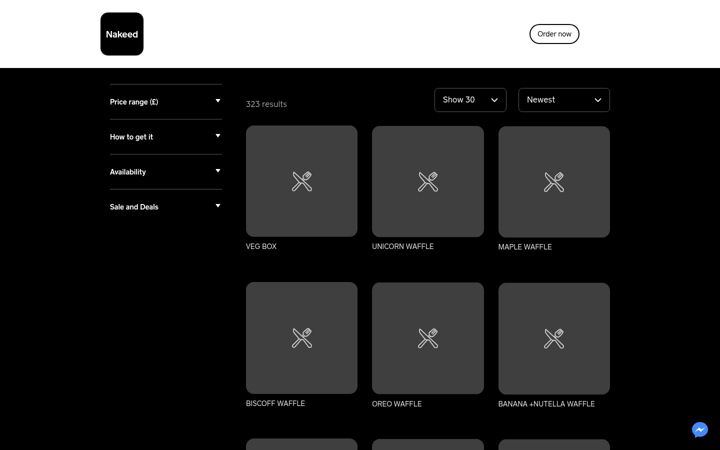Click the BISCOFF WAFFLE product name
Viewport: 720px width, 450px height.
(276, 403)
